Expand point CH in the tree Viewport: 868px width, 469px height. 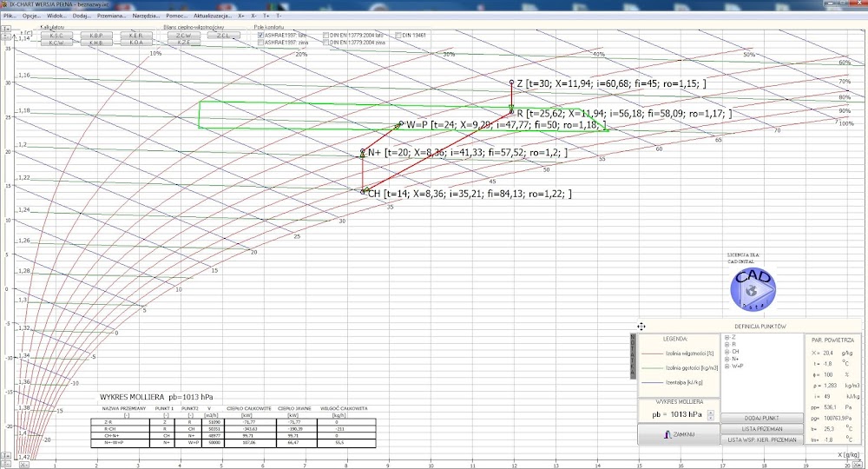727,352
